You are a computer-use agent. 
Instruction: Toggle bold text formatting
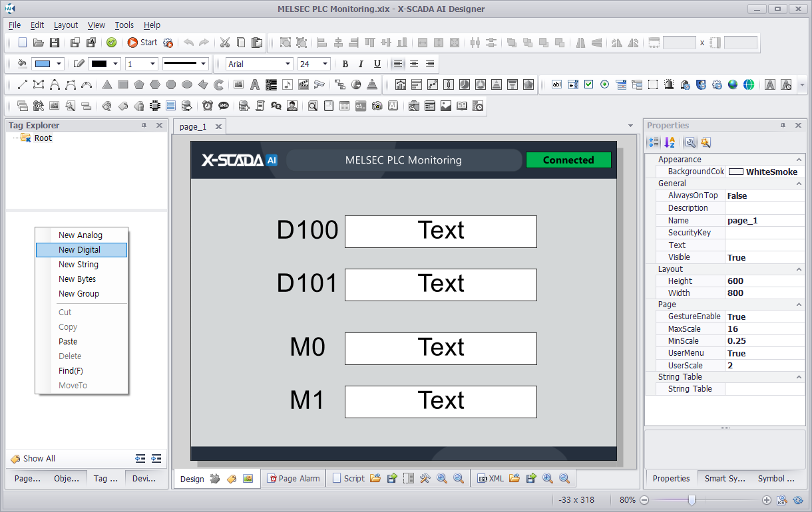point(345,64)
